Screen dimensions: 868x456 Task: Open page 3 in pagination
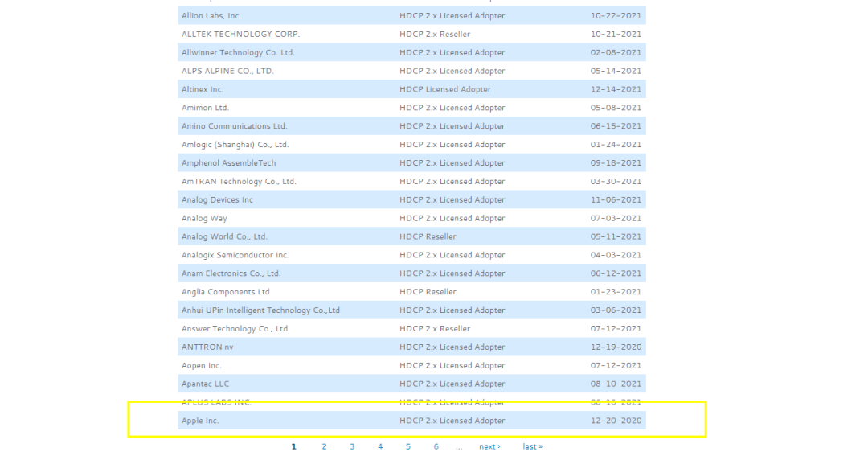[351, 446]
